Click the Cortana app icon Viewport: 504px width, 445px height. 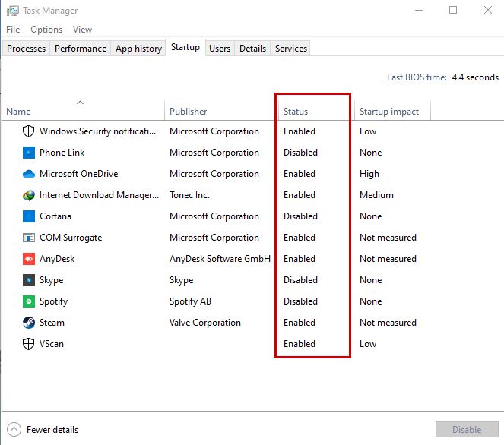tap(29, 216)
